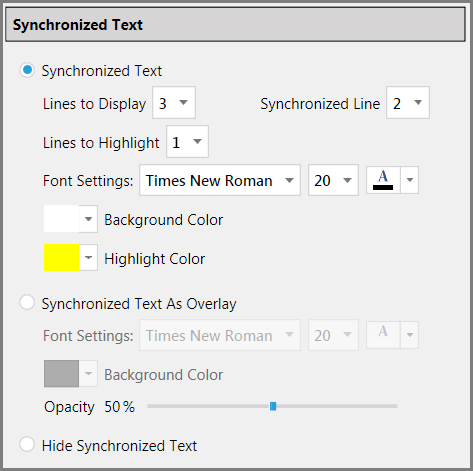Image resolution: width=473 pixels, height=471 pixels.
Task: Select Synchronized Text As Overlay option
Action: [27, 303]
